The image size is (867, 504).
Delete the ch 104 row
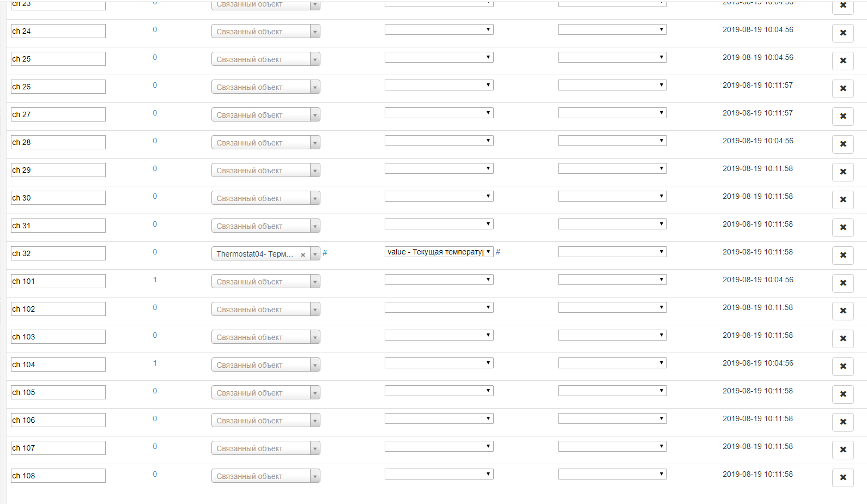click(842, 366)
